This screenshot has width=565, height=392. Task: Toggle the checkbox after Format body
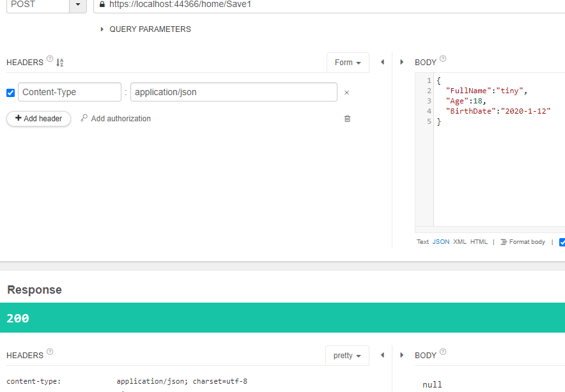point(562,242)
